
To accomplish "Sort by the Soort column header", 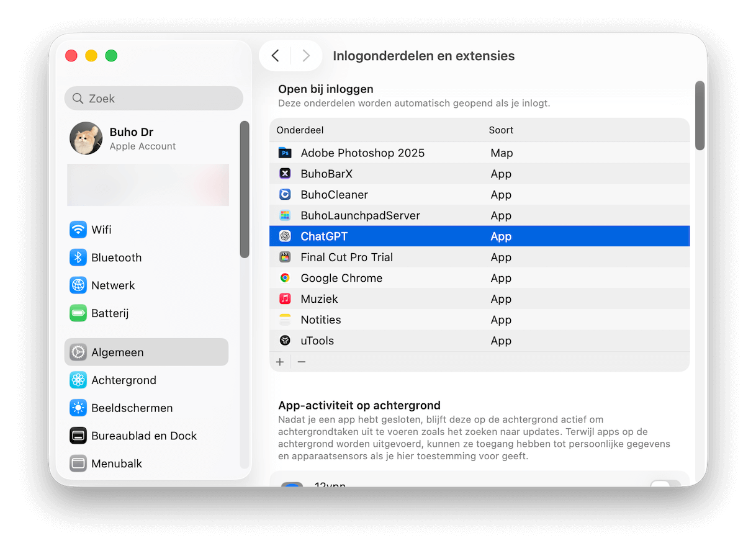I will 501,130.
